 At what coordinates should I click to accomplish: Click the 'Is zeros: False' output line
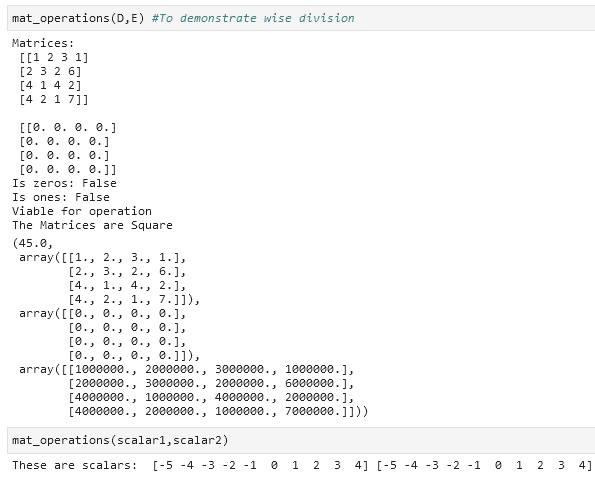click(x=64, y=183)
